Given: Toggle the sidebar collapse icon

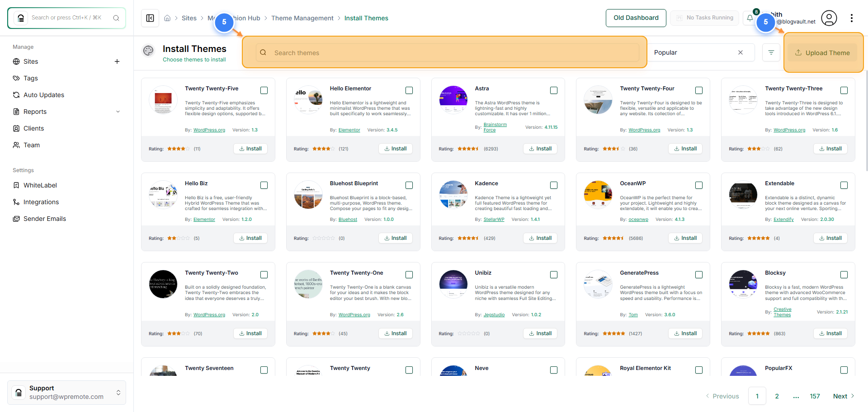Looking at the screenshot, I should [150, 18].
